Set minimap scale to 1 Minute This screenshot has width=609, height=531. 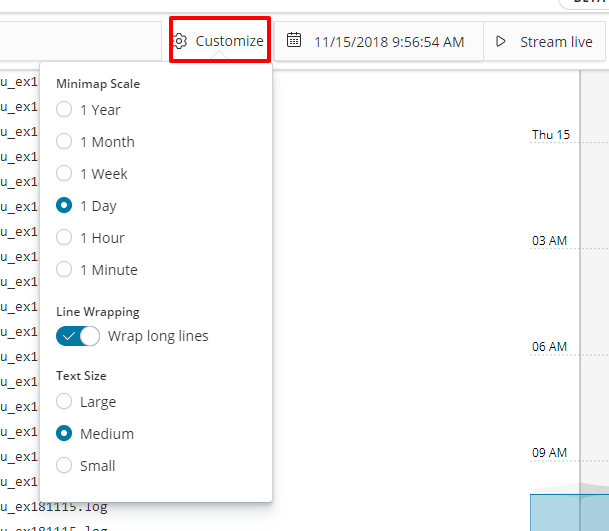(64, 269)
